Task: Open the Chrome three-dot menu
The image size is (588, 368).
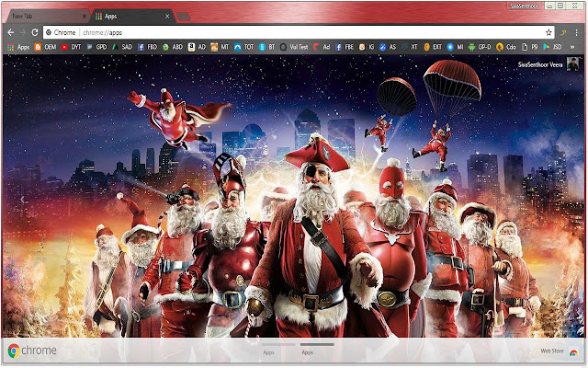Action: (576, 33)
